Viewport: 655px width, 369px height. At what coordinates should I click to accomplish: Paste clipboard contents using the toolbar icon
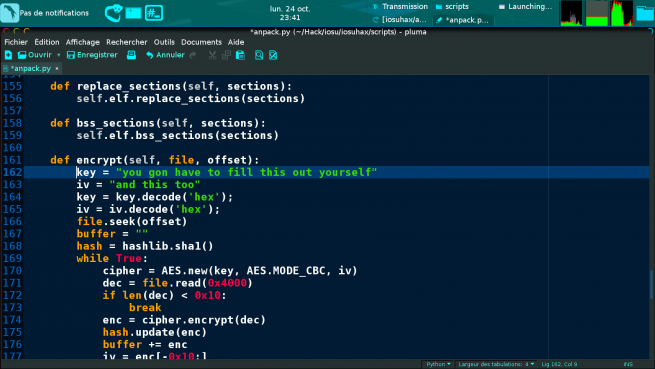240,55
